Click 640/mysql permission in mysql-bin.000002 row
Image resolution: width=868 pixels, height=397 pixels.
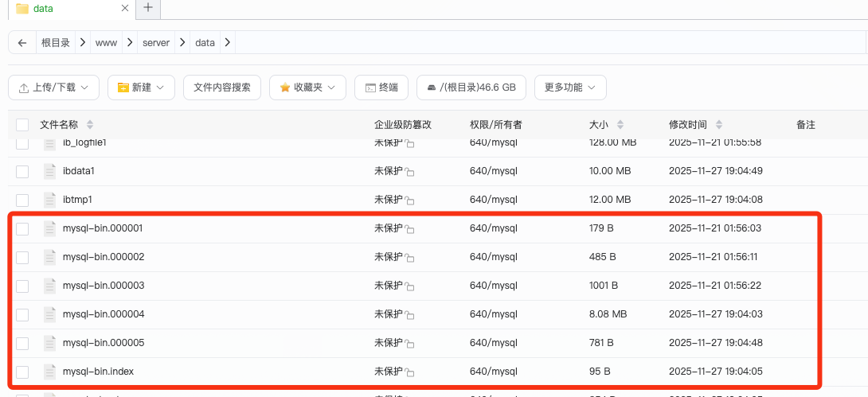coord(493,256)
